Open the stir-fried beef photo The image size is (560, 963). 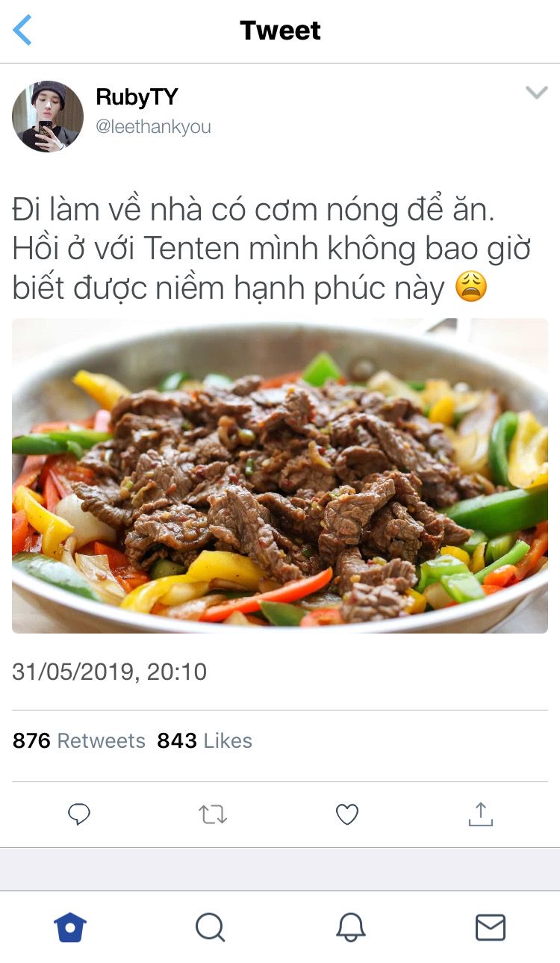pyautogui.click(x=280, y=476)
